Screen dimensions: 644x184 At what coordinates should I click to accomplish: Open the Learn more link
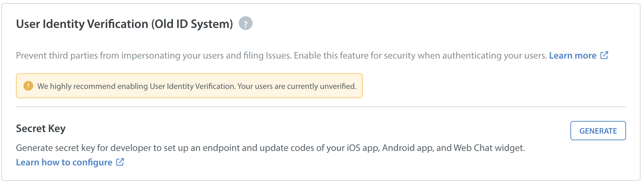click(x=572, y=55)
